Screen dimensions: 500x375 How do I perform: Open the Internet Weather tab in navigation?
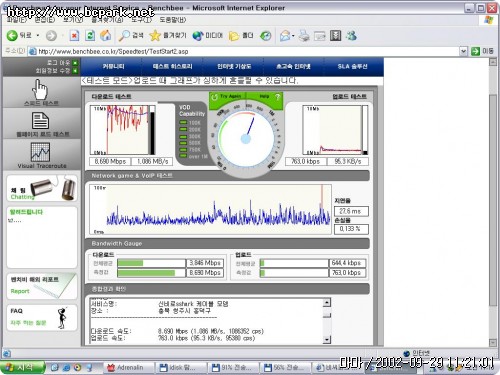click(x=234, y=66)
